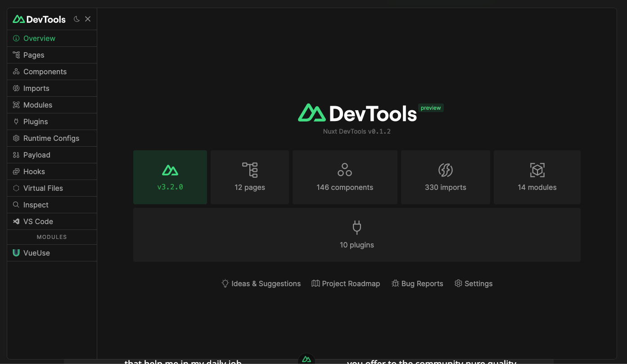The image size is (627, 364).
Task: Click the 10 plugins label
Action: coord(357,245)
